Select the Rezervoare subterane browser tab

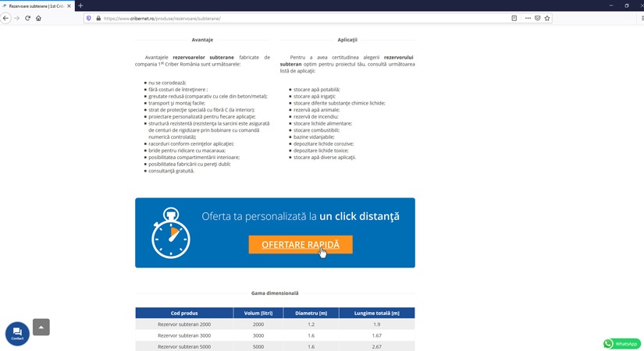(x=37, y=6)
